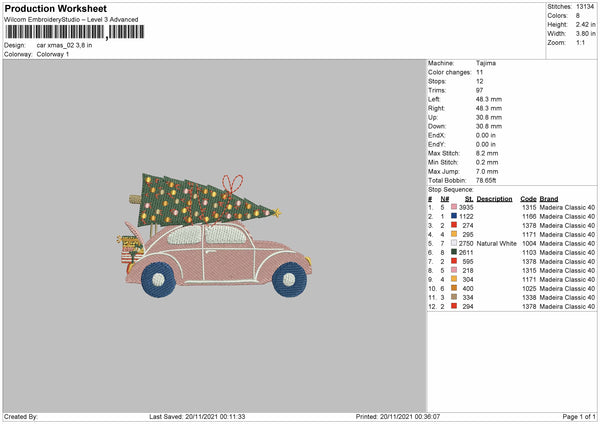The image size is (600, 424).
Task: Click the Max Jump value '7.0 mm'
Action: [487, 172]
